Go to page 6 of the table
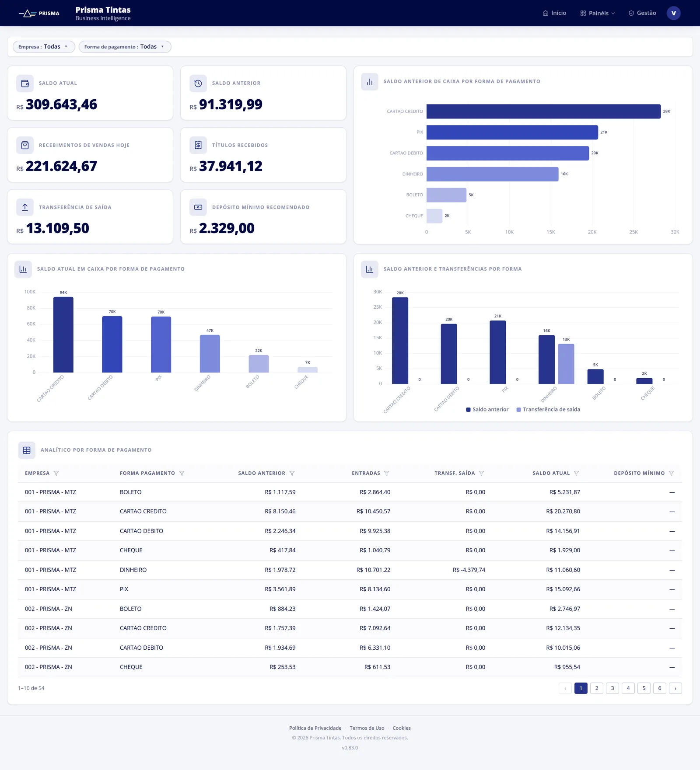700x770 pixels. pos(660,688)
